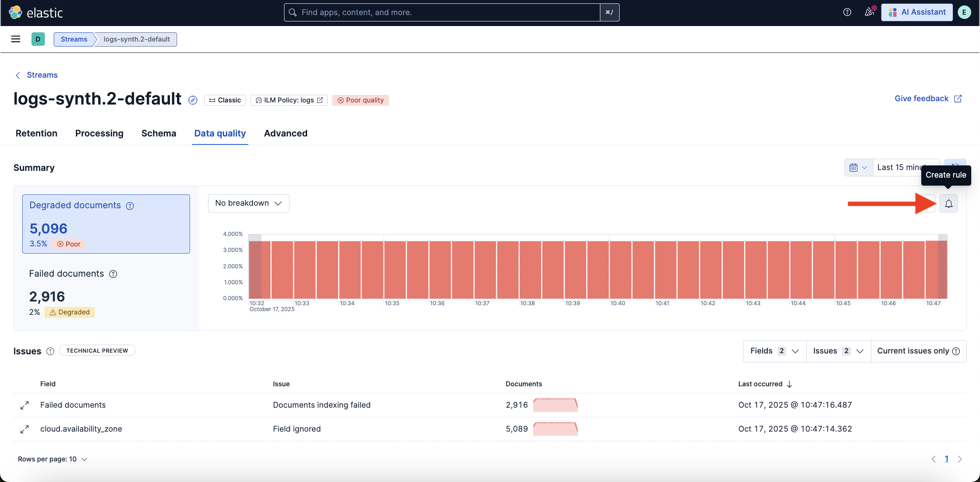Select the Degraded documents summary card

click(106, 224)
